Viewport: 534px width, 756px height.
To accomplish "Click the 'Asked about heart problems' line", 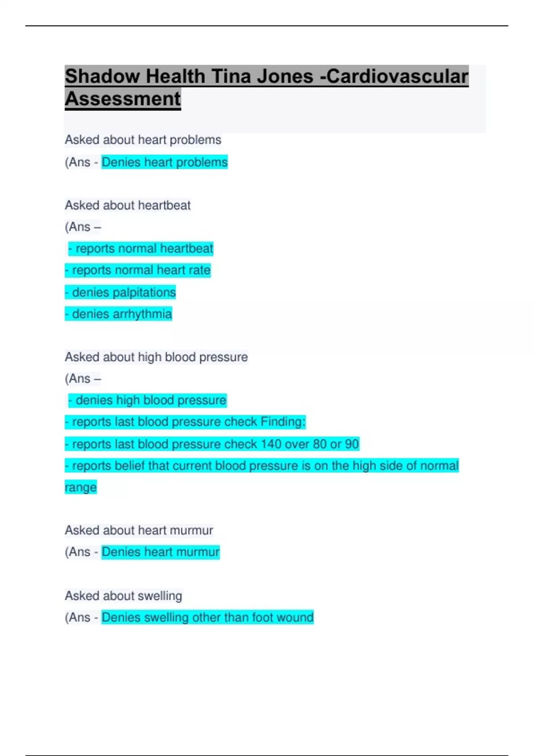I will pyautogui.click(x=143, y=140).
